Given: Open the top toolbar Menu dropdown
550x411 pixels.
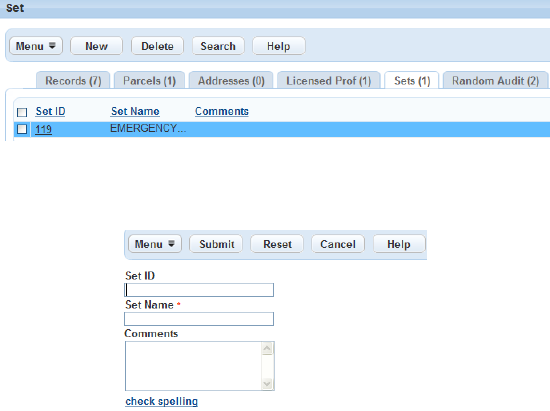Looking at the screenshot, I should 36,46.
